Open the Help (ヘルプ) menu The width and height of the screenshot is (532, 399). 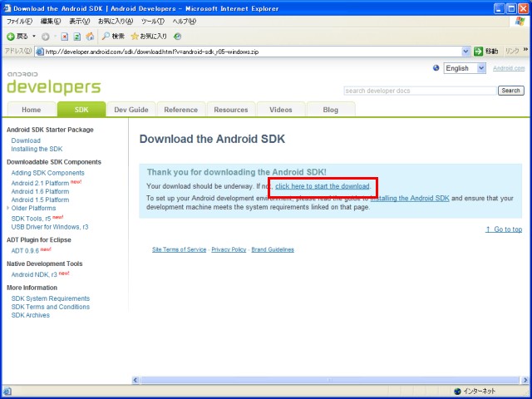point(185,22)
